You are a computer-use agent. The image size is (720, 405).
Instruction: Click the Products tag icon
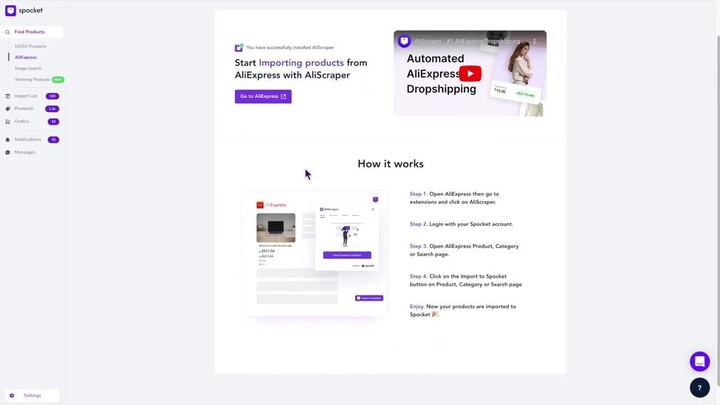point(8,108)
